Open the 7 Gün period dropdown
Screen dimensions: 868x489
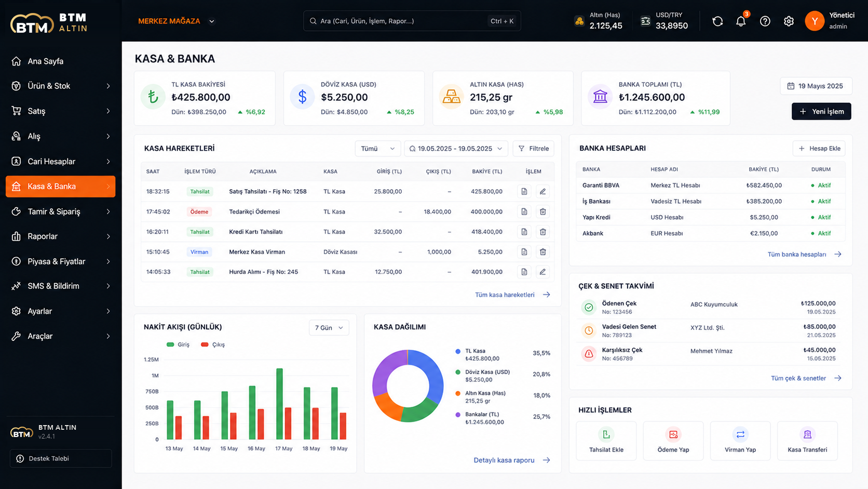(x=329, y=328)
